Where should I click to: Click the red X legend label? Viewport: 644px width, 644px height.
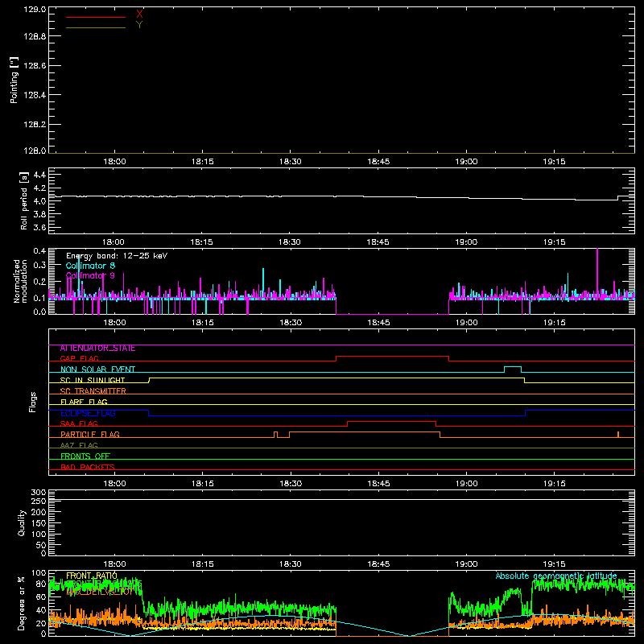[x=139, y=14]
